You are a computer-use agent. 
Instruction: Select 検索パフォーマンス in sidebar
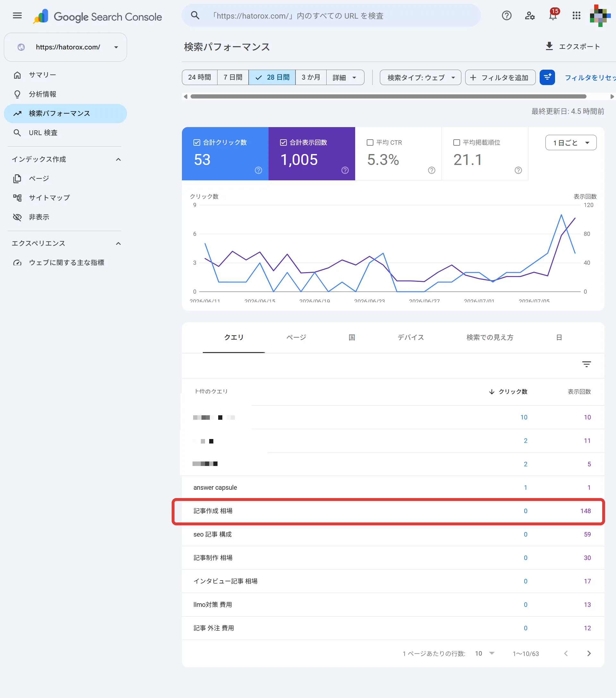65,113
